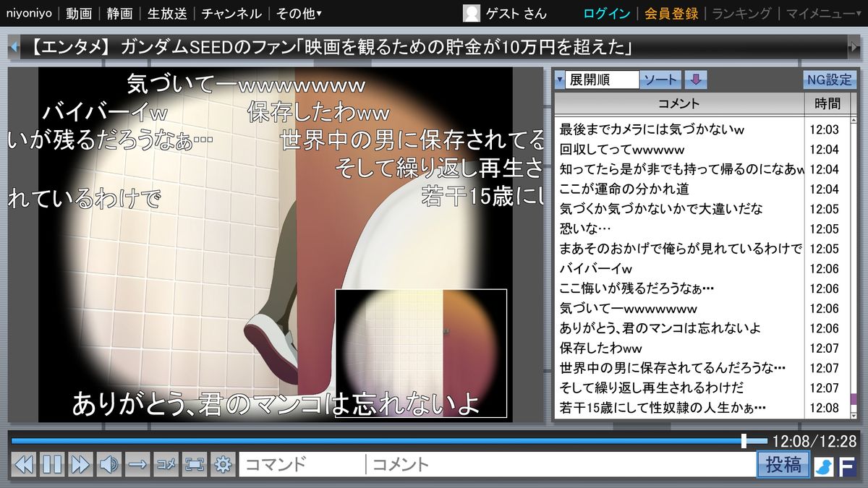This screenshot has width=868, height=488.
Task: Mute the audio using the speaker icon
Action: coord(109,464)
